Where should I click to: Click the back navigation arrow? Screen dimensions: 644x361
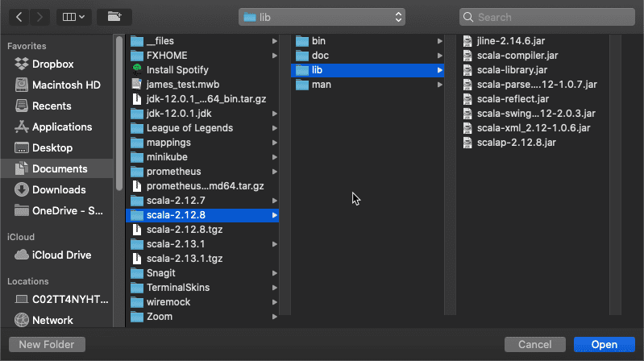coord(19,16)
